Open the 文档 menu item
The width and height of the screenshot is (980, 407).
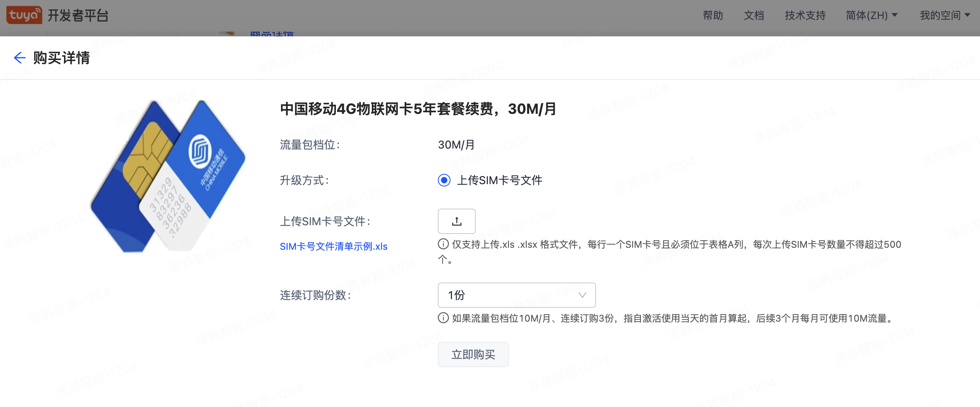pos(754,15)
